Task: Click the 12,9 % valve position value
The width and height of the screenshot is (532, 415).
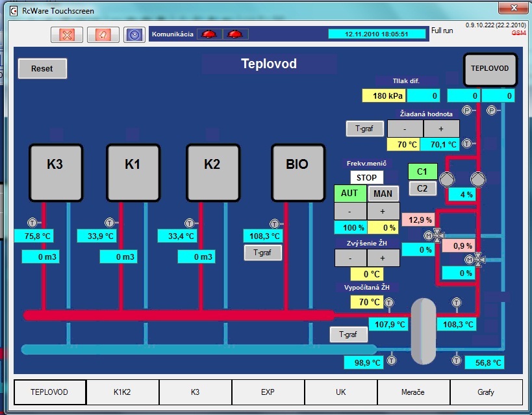Action: tap(418, 220)
